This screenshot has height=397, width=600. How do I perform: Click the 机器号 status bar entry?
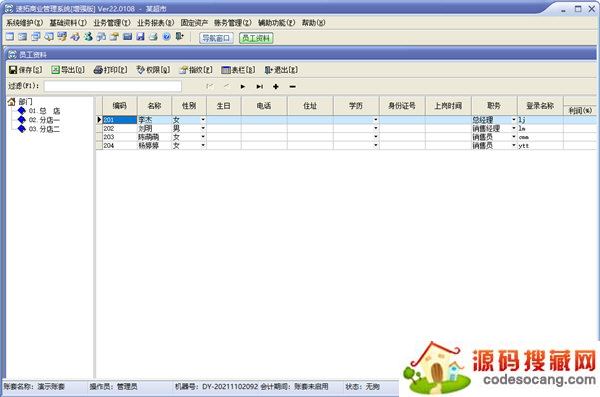pyautogui.click(x=216, y=387)
